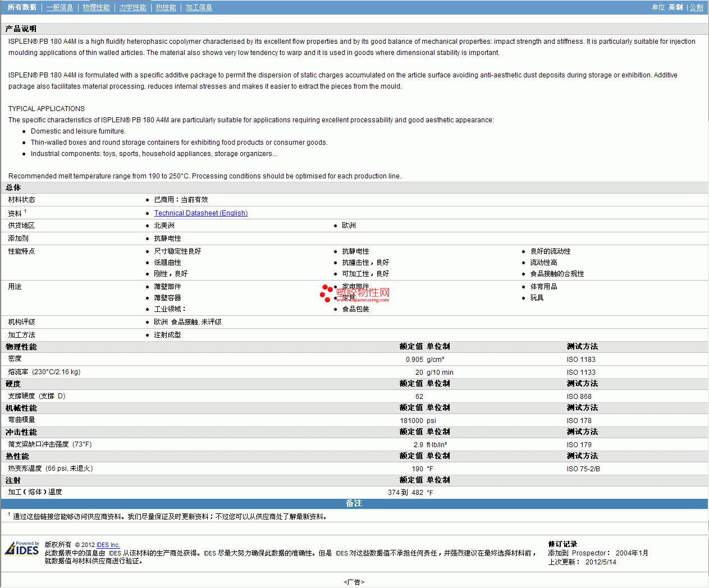Click the 欧洲 食品接触, 未评级 rating
Screen dimensions: 709x588
point(187,322)
